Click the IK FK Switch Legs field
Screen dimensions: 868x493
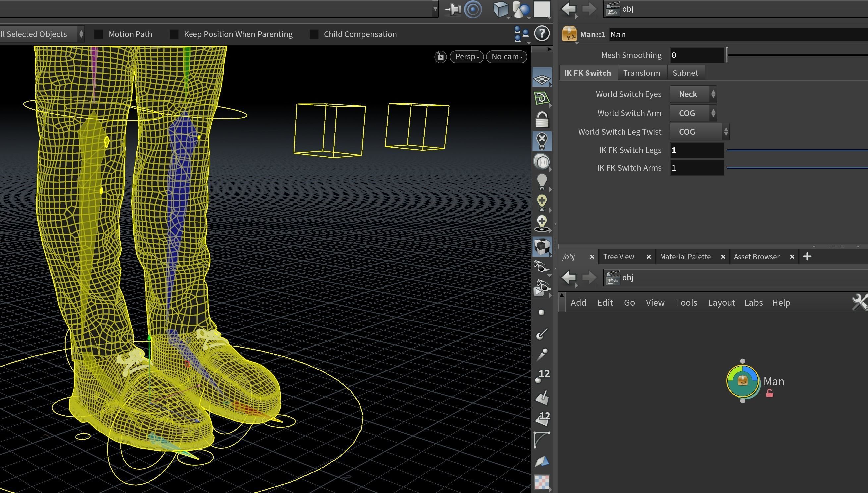(696, 150)
